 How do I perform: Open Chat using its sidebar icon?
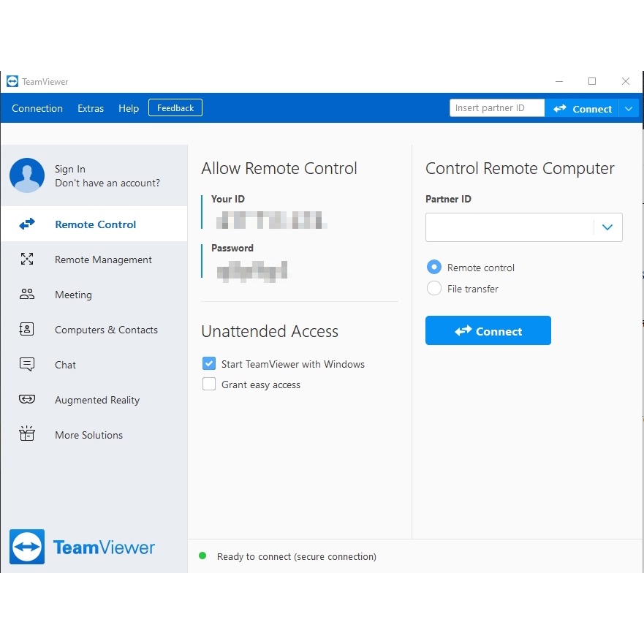(x=26, y=364)
